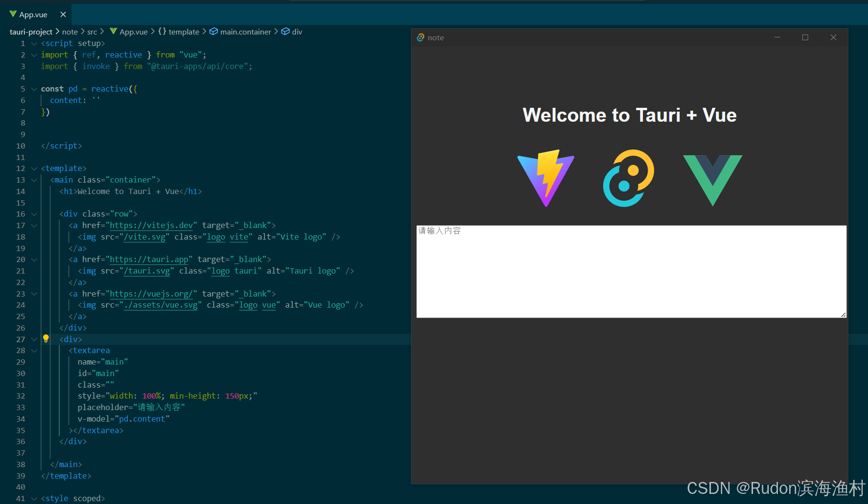
Task: Open tauri-project in the breadcrumb
Action: coord(31,32)
